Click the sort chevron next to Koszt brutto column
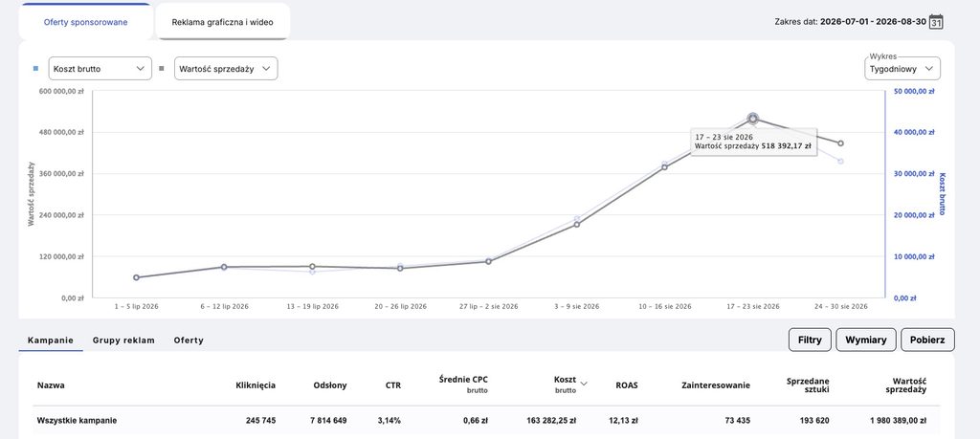 coord(584,384)
